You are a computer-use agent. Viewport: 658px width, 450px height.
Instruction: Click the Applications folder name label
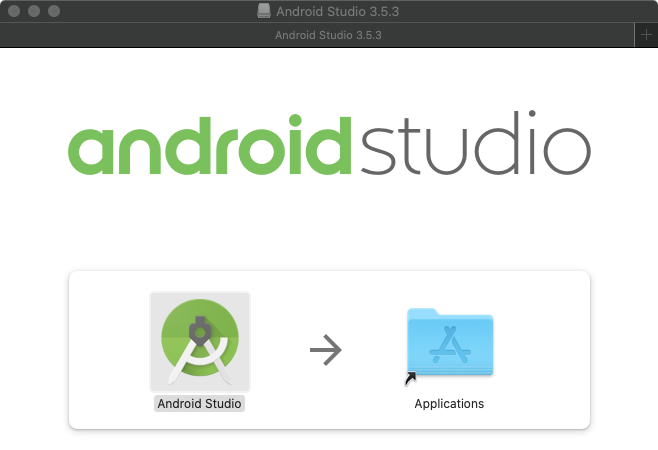pos(449,403)
